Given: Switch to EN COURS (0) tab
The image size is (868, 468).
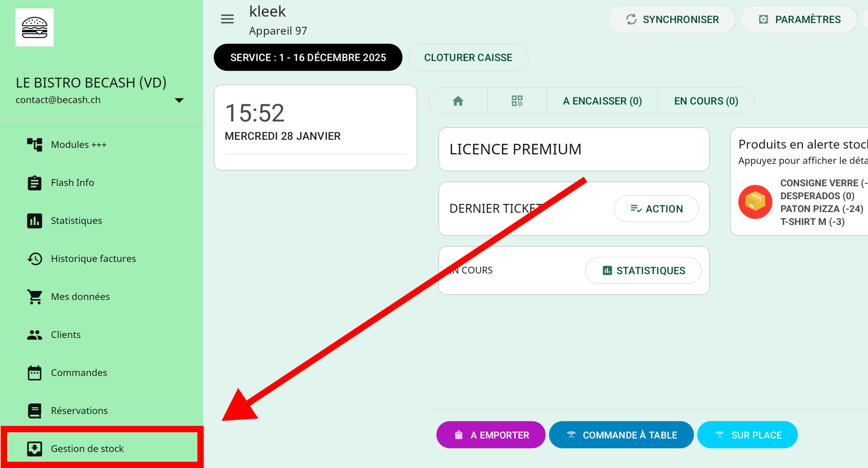Looking at the screenshot, I should (x=706, y=101).
